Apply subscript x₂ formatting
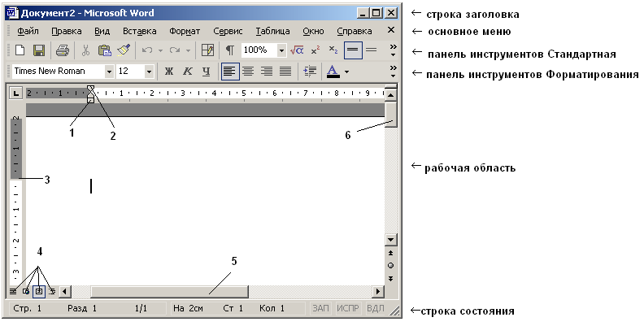Viewport: 644px width, 326px height. [x=333, y=50]
